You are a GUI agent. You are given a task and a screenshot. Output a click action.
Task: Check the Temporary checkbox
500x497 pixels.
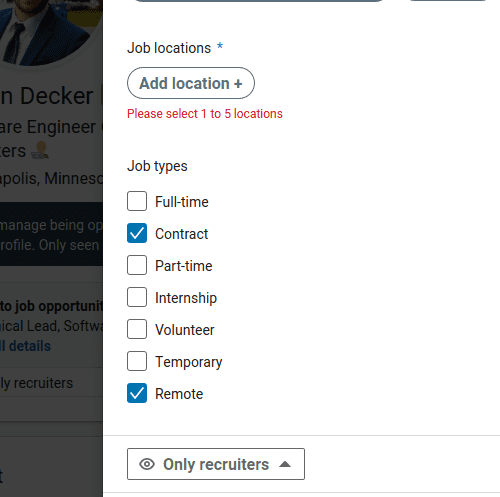tap(137, 361)
